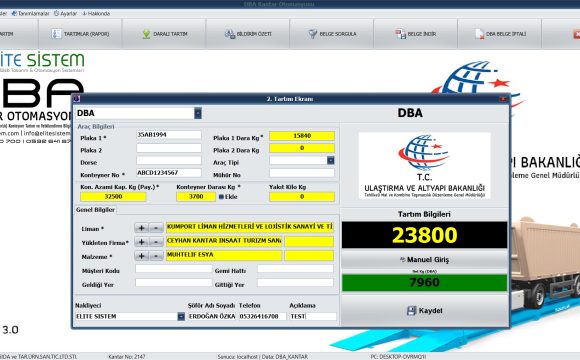Click the dialog title bar app icon
Image resolution: width=580 pixels, height=360 pixels.
[77, 99]
